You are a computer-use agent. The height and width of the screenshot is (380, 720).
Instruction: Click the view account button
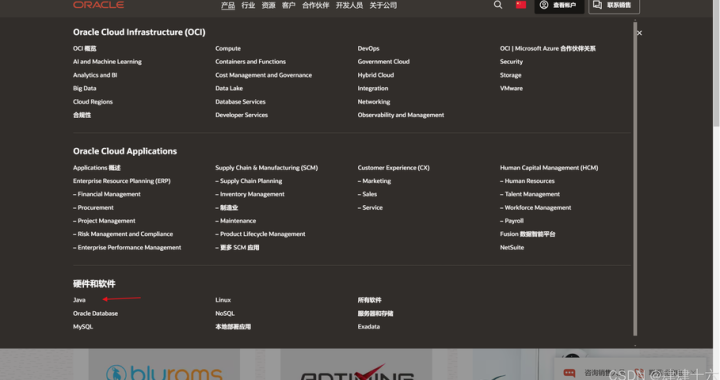coord(559,6)
